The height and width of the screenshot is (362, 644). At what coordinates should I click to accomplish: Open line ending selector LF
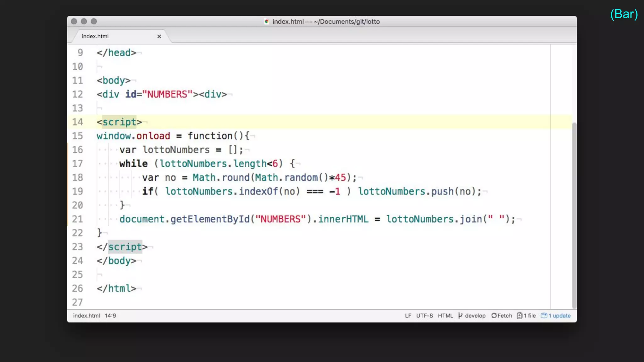(x=408, y=315)
